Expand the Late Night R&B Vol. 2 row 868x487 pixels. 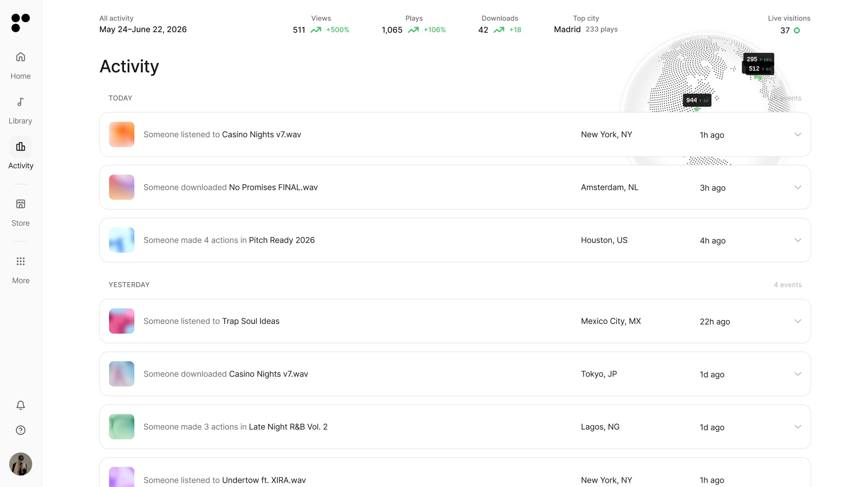pos(798,427)
